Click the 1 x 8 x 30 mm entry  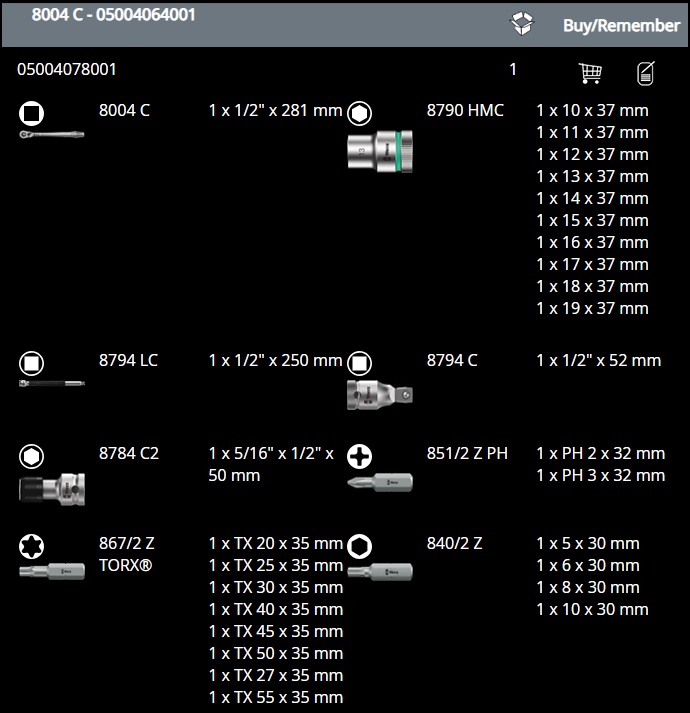[x=588, y=587]
